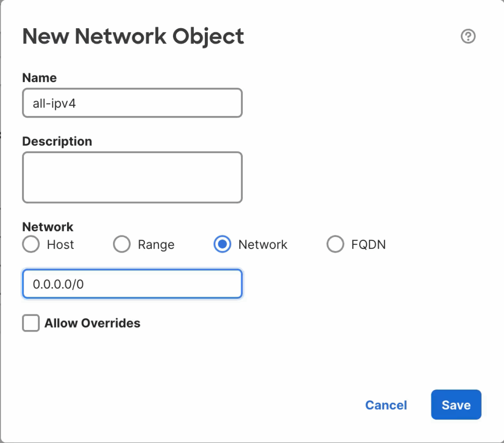Click the FQDN label text
Screen dimensions: 504x443
[368, 244]
